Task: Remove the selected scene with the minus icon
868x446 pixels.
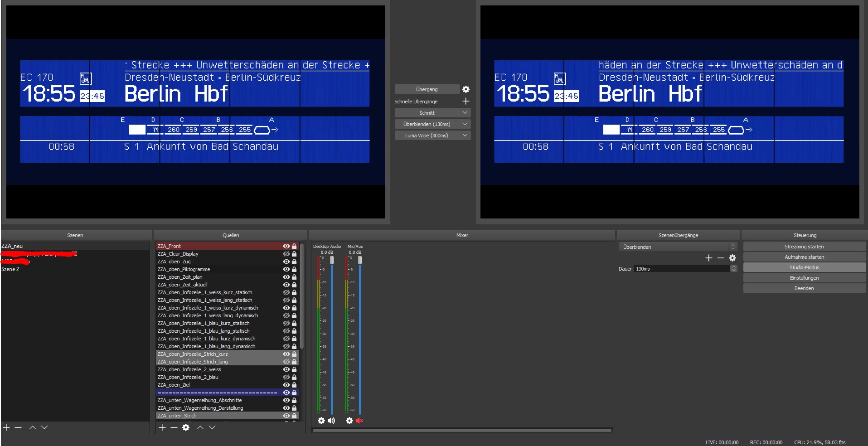Action: click(x=18, y=427)
